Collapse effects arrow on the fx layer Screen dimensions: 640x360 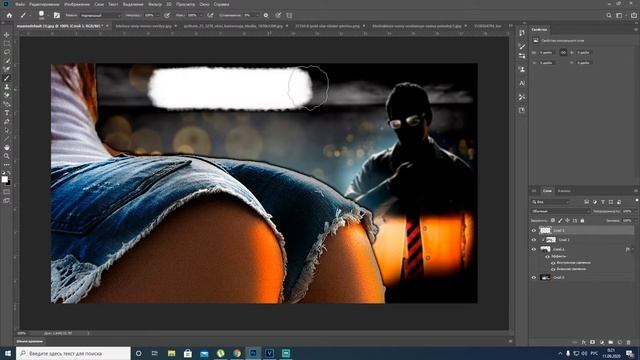click(633, 249)
